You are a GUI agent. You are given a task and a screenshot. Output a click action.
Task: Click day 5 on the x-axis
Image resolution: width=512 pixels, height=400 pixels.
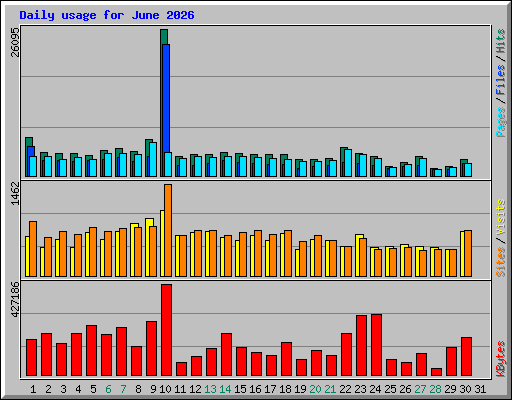click(x=93, y=389)
